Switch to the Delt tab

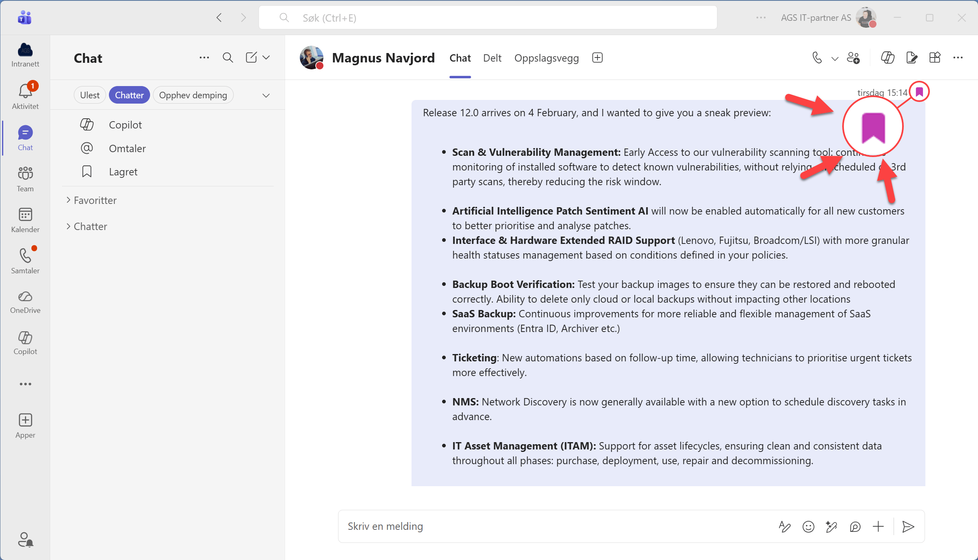[492, 58]
